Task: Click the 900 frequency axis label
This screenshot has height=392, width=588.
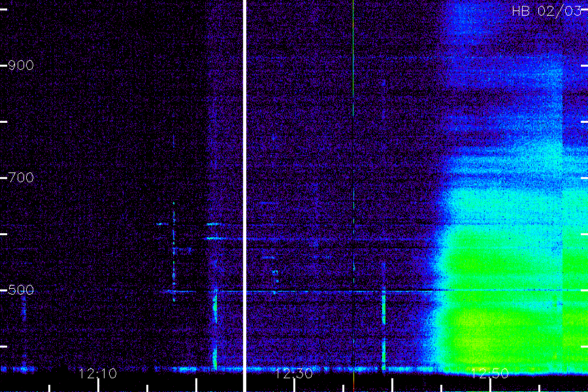Action: coord(21,65)
